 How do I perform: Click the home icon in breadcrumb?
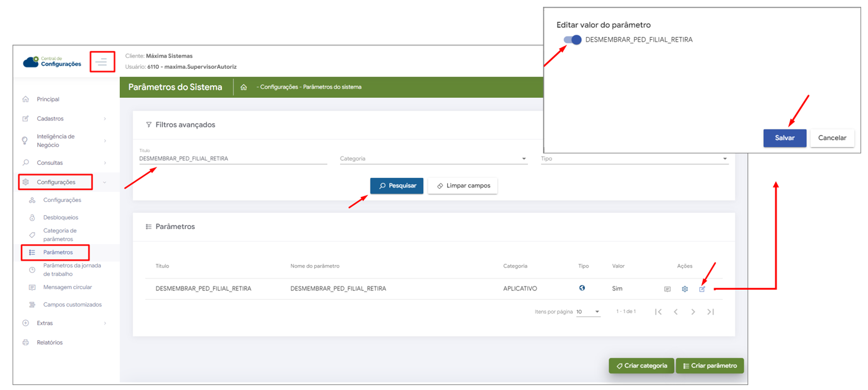243,87
